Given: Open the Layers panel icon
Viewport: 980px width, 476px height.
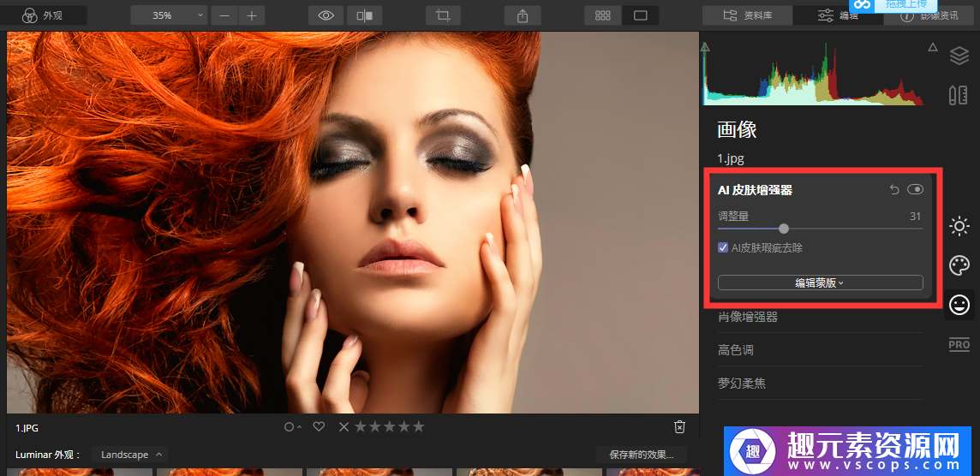Looking at the screenshot, I should (x=959, y=57).
